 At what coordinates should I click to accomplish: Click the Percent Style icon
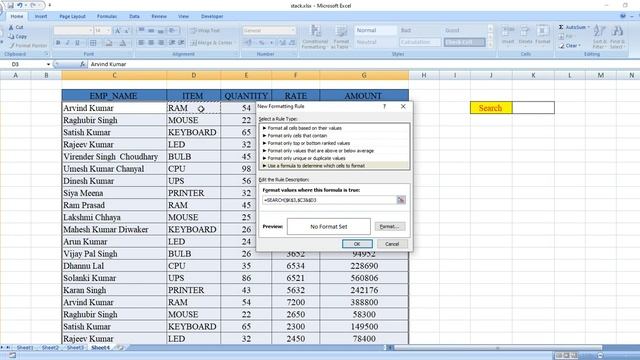(261, 42)
